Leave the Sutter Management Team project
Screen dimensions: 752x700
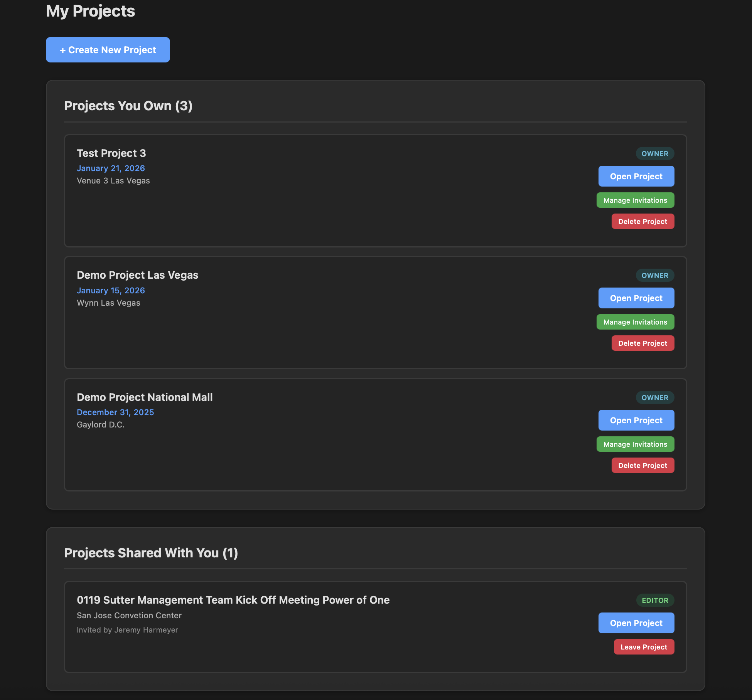pyautogui.click(x=644, y=647)
